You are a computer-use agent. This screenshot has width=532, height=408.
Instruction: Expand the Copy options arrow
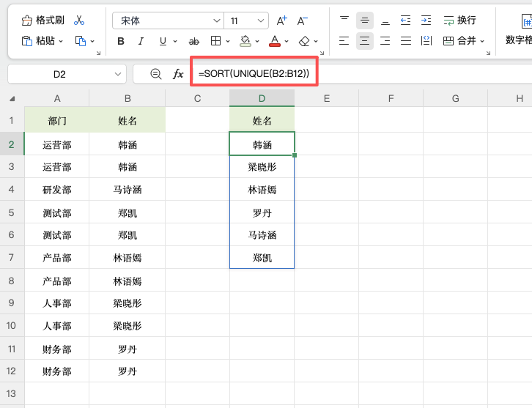(x=92, y=41)
